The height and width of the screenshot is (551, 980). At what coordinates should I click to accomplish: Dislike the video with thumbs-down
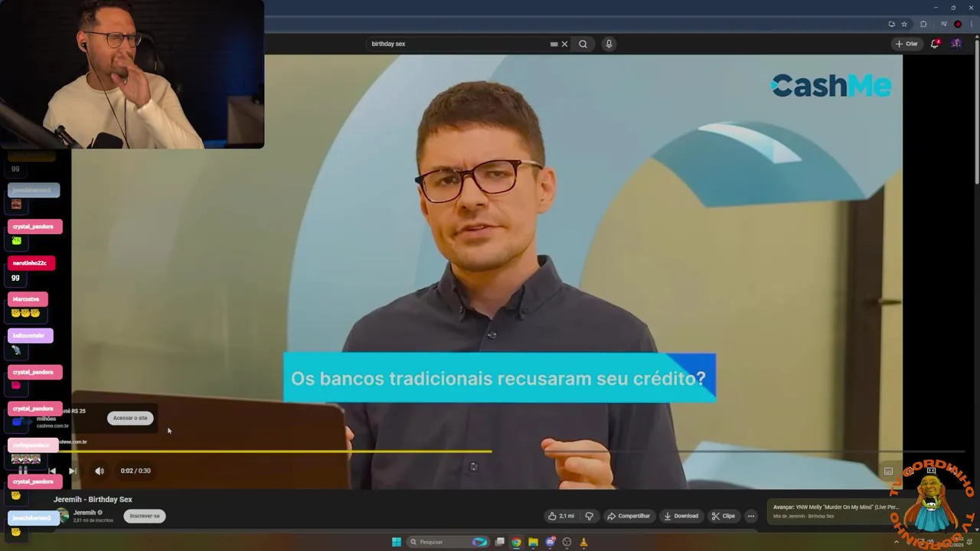pyautogui.click(x=589, y=516)
